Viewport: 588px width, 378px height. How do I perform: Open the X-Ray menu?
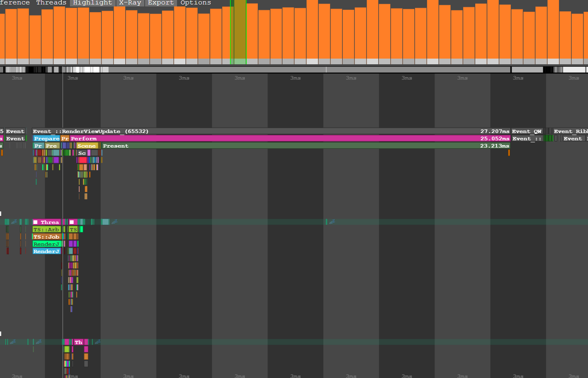point(130,2)
